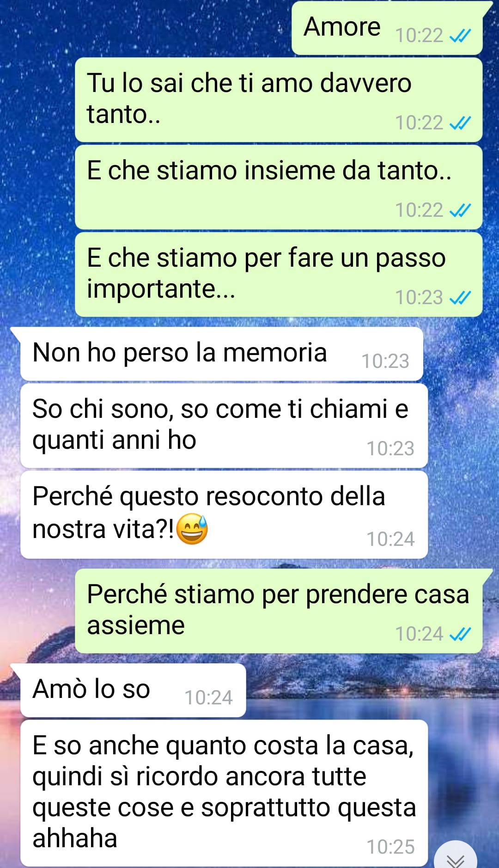
Task: Click the 10:23 timestamp on 'Non ho perso la memoria'
Action: click(x=385, y=361)
